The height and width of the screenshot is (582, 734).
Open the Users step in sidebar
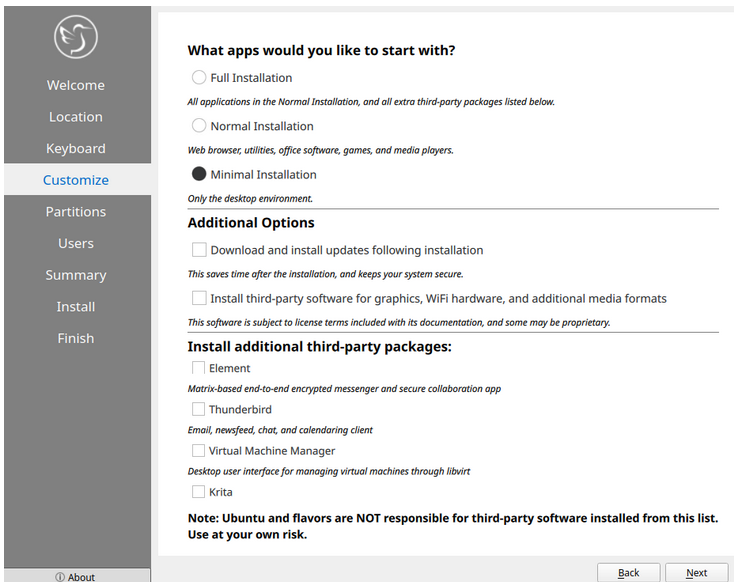(76, 244)
